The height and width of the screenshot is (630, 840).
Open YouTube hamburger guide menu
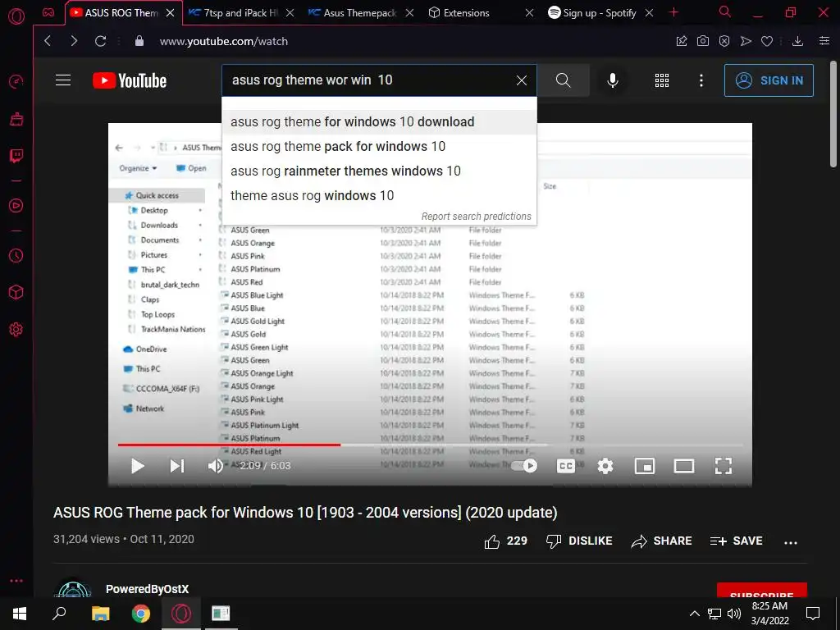click(63, 80)
